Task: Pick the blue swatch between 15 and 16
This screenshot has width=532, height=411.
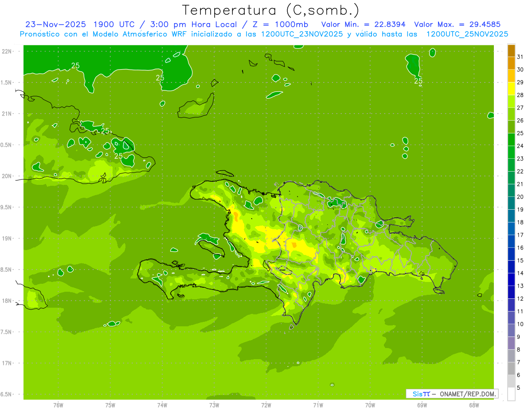Action: click(511, 254)
